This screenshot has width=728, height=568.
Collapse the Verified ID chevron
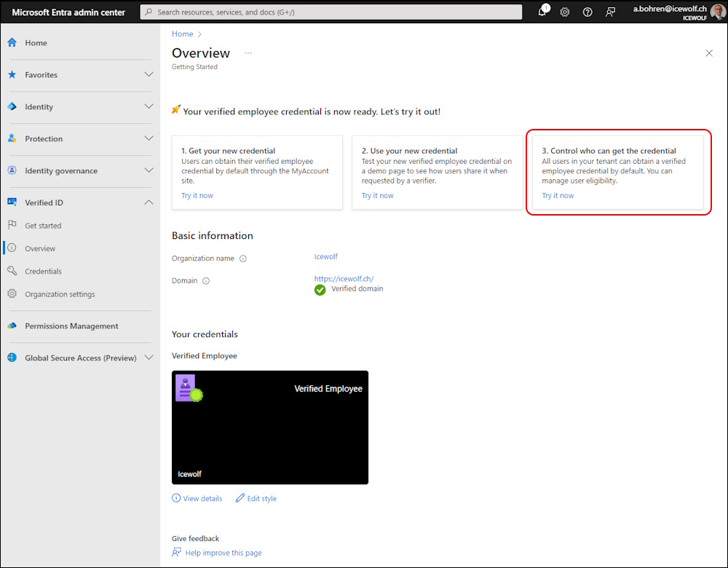coord(149,202)
